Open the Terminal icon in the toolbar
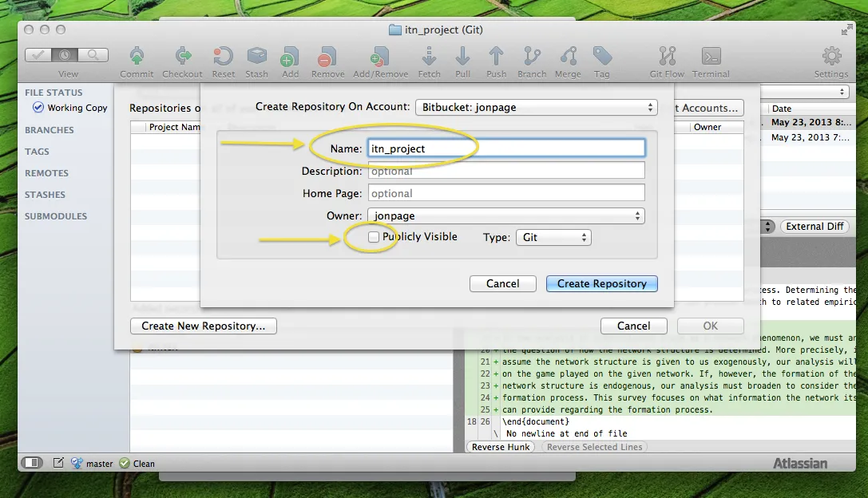Image resolution: width=868 pixels, height=498 pixels. [x=710, y=60]
